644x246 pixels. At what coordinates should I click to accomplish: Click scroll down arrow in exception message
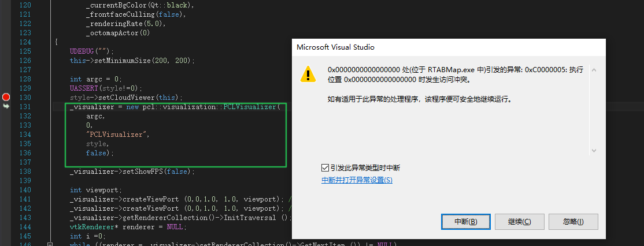pos(593,150)
